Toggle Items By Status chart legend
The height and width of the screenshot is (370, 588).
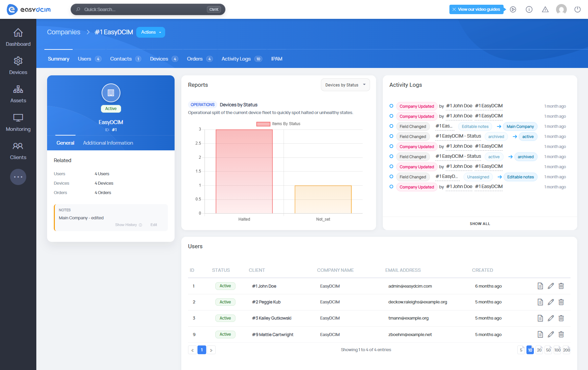[x=278, y=124]
